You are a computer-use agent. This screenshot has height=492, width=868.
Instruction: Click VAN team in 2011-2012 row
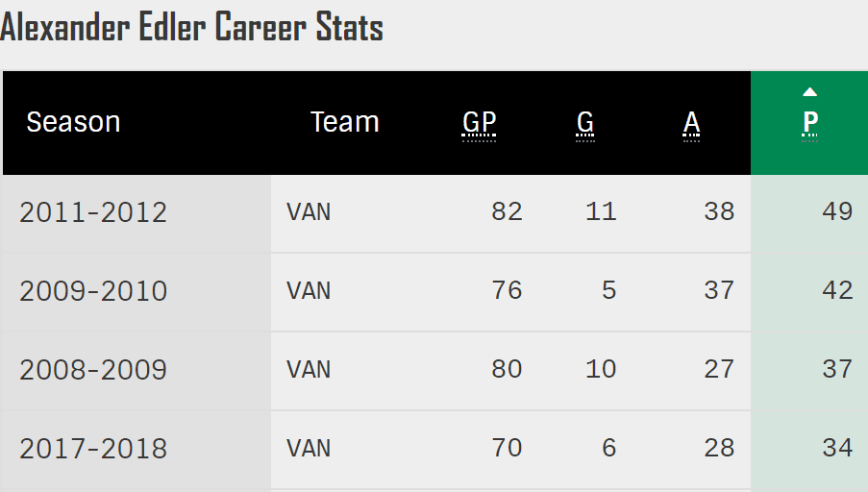[x=309, y=212]
